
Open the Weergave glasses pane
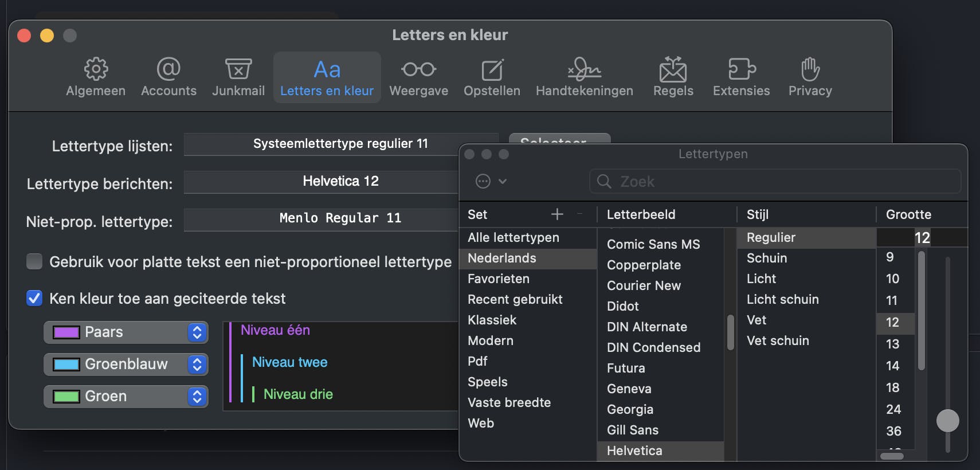(418, 77)
